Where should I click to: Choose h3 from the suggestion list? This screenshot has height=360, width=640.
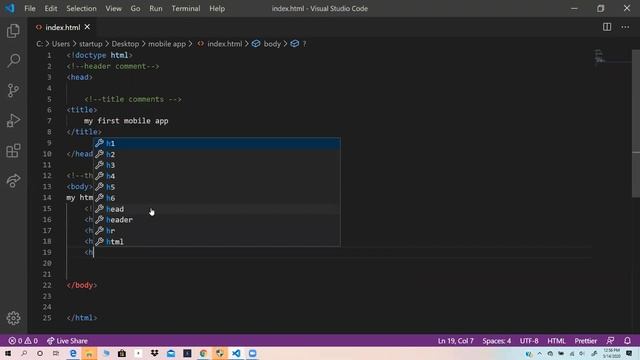click(x=217, y=165)
